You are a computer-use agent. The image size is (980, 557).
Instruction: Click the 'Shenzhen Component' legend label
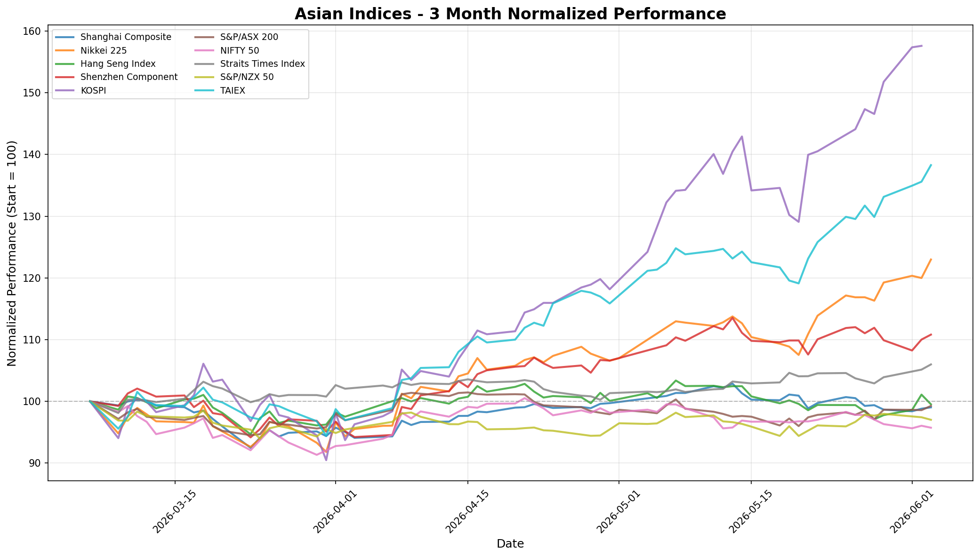point(129,77)
